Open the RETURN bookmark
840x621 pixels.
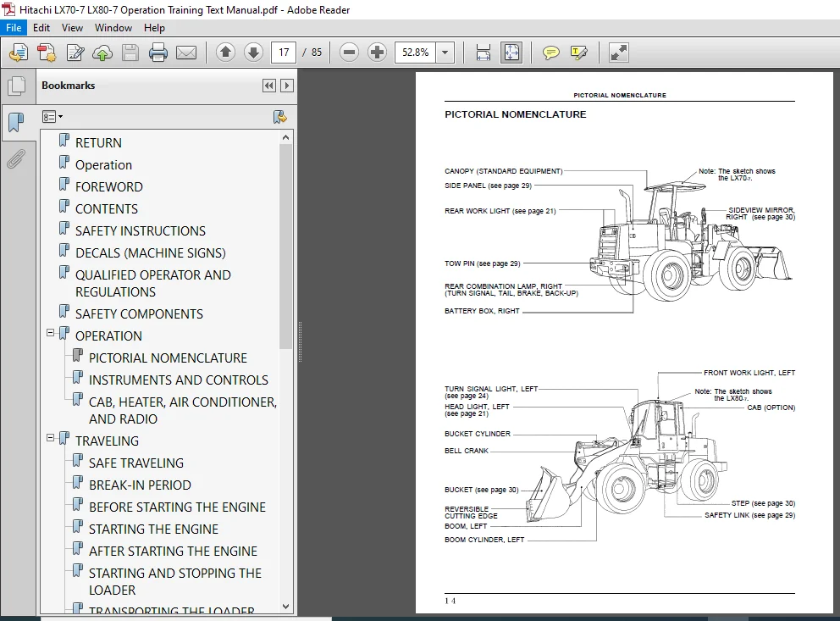click(x=98, y=143)
